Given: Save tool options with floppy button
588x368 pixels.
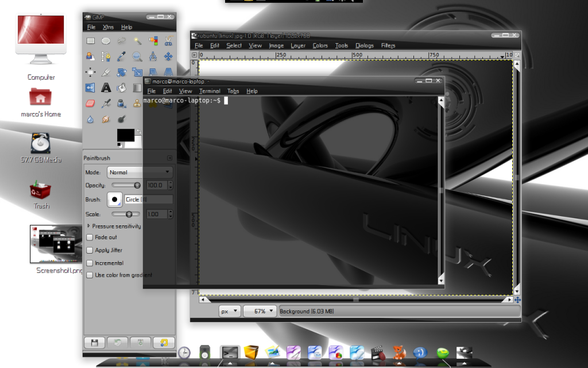Looking at the screenshot, I should (x=95, y=343).
